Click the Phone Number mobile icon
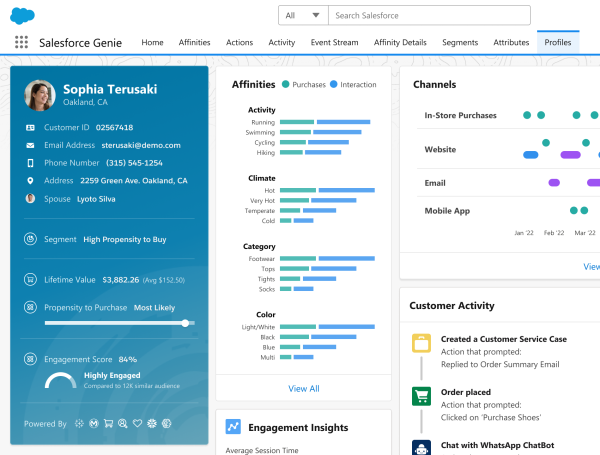The width and height of the screenshot is (600, 455). pos(30,163)
